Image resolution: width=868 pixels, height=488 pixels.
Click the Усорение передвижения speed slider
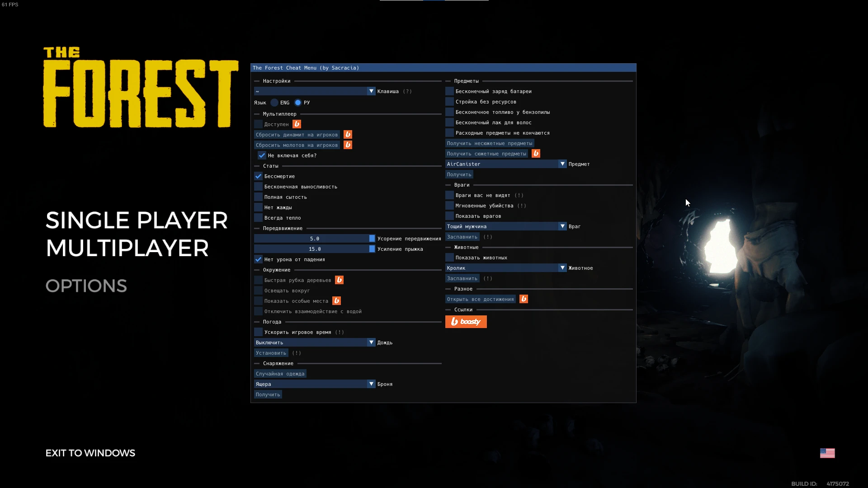[315, 239]
